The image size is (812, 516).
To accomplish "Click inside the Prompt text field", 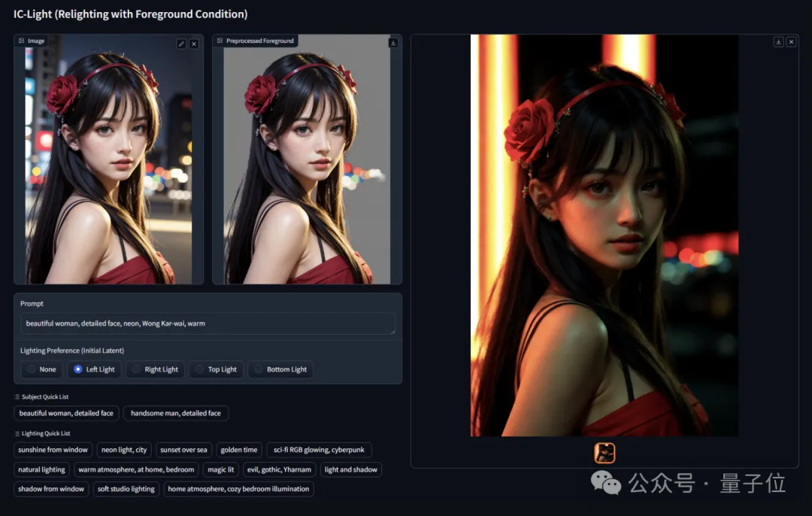I will pyautogui.click(x=208, y=323).
